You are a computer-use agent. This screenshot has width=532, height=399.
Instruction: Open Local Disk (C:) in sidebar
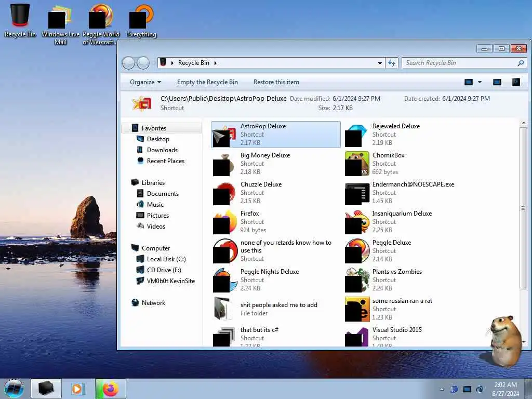(x=166, y=259)
